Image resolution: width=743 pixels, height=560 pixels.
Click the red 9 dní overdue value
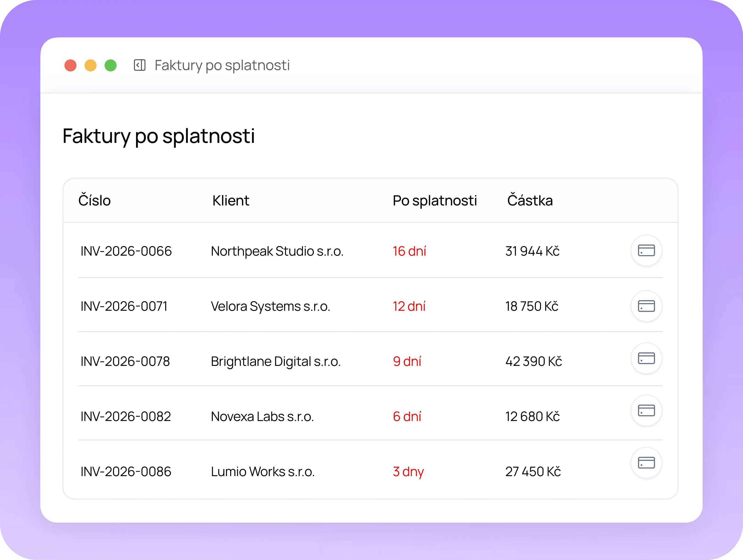pyautogui.click(x=407, y=361)
